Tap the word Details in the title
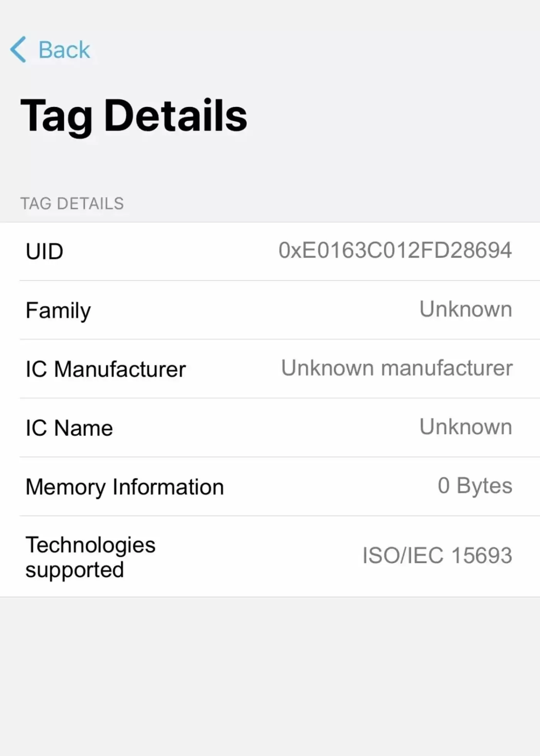This screenshot has width=540, height=756. coord(175,116)
